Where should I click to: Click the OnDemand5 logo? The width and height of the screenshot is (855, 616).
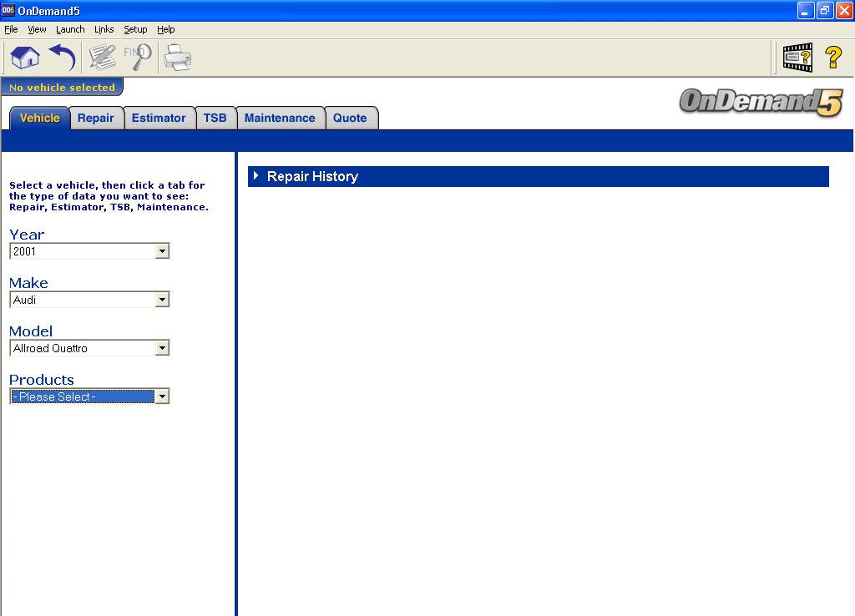(x=761, y=102)
